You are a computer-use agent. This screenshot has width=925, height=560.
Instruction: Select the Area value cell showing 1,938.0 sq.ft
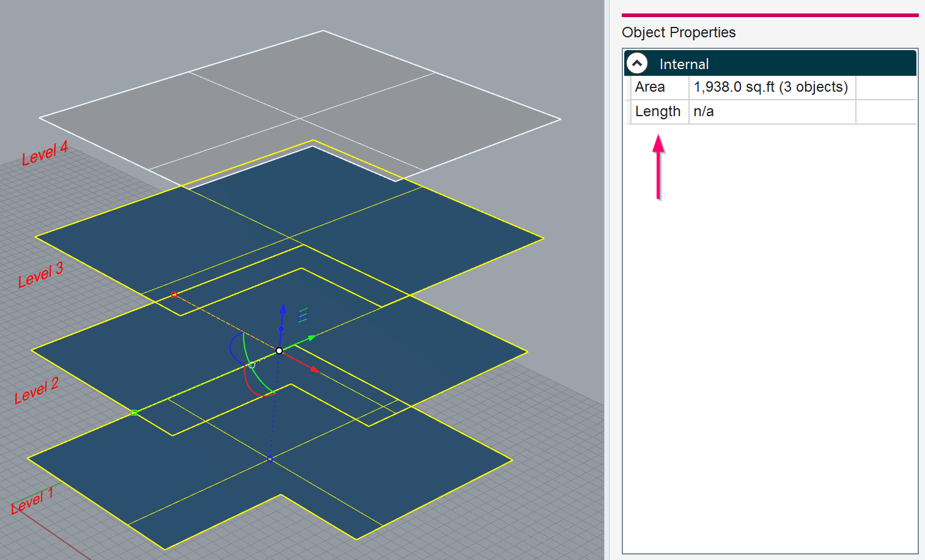[x=772, y=87]
